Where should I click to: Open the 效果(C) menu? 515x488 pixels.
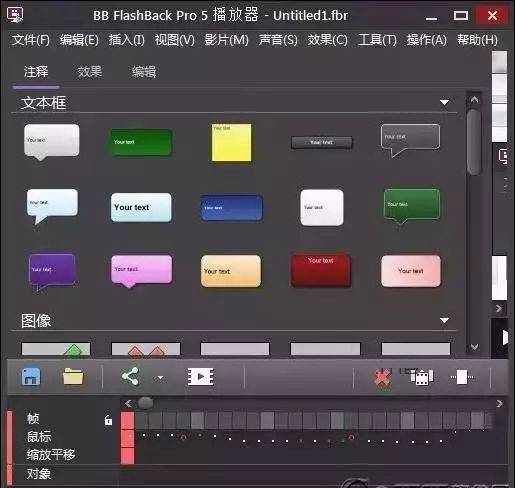coord(327,40)
